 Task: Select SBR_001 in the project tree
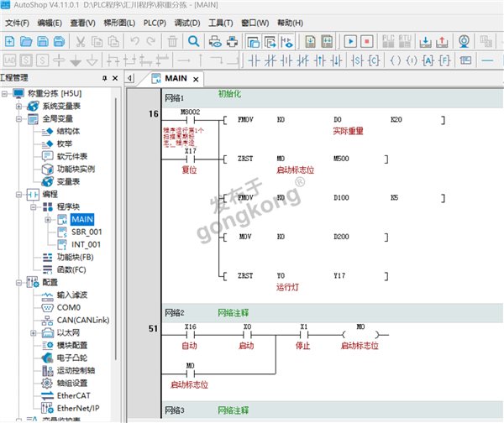tap(87, 232)
